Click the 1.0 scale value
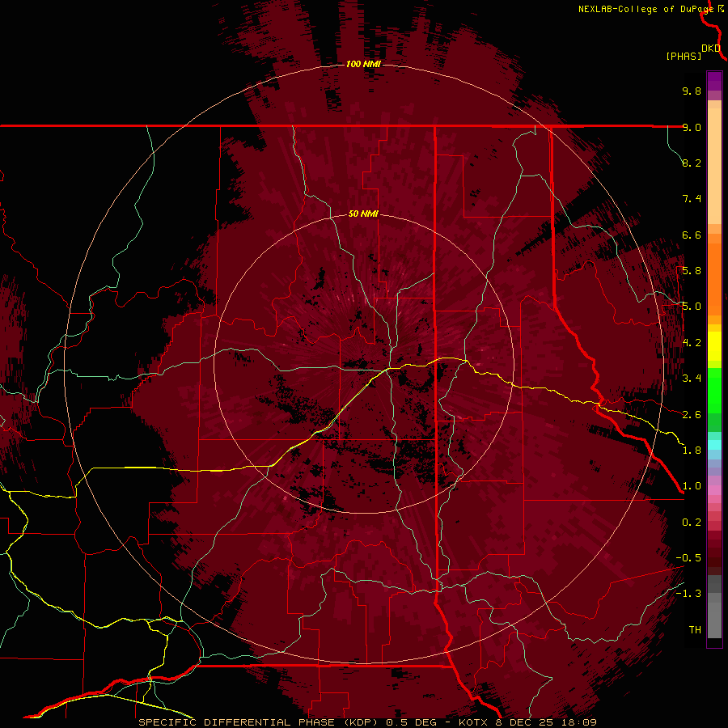 click(x=692, y=486)
